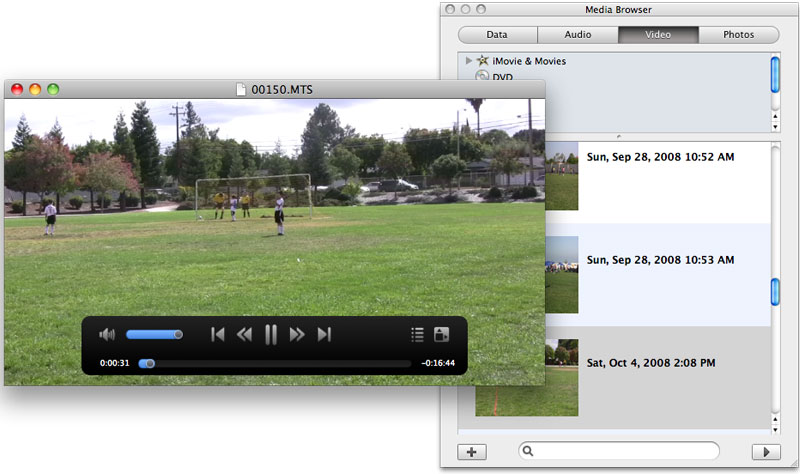Select the Video tab
The width and height of the screenshot is (800, 474).
point(658,35)
